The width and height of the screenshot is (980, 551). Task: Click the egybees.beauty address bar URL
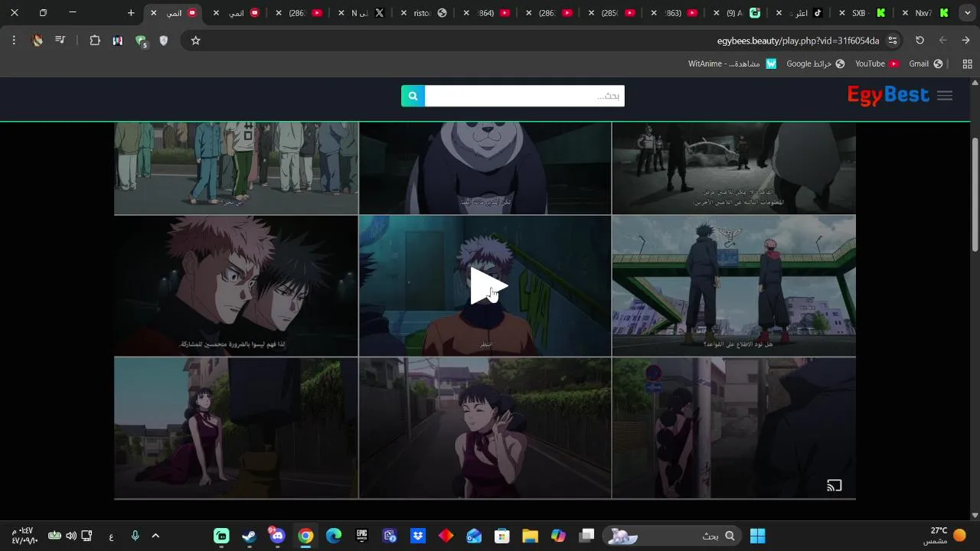[799, 41]
